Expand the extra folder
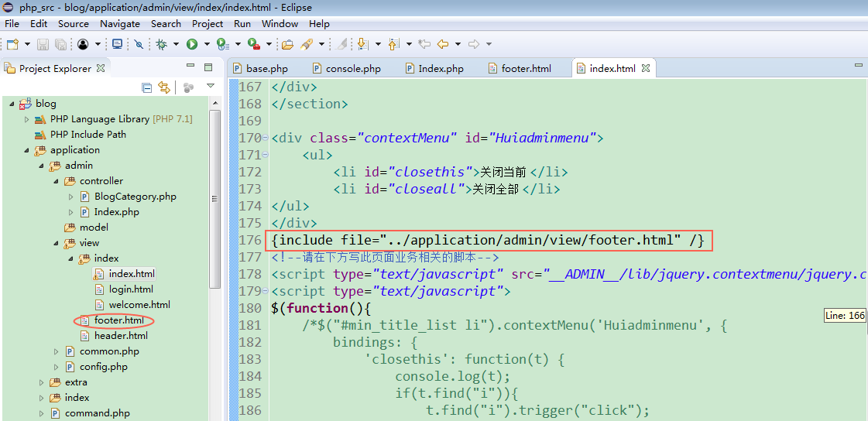Image resolution: width=868 pixels, height=421 pixels. (x=42, y=382)
